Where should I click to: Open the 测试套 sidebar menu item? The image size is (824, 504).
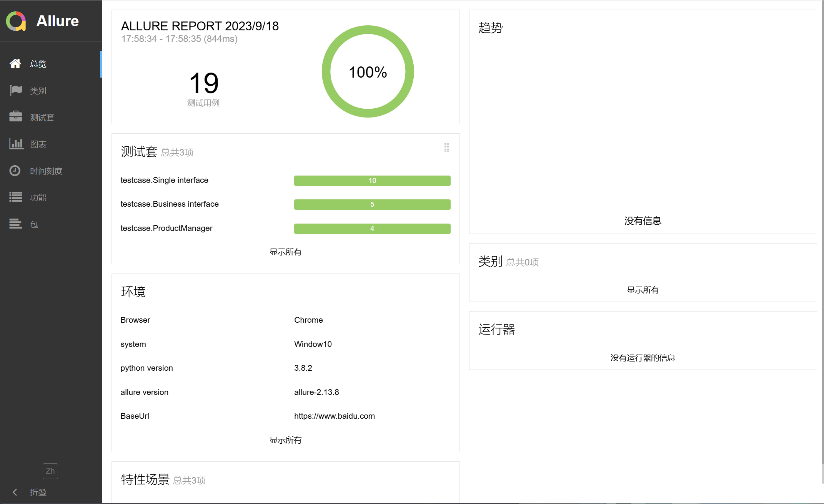click(51, 117)
